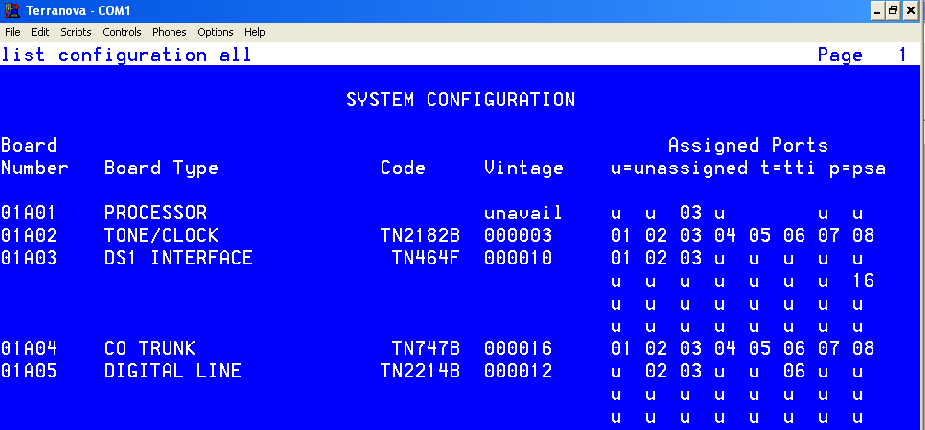Click the 'list configuration all' command line
925x430 pixels.
(x=126, y=55)
